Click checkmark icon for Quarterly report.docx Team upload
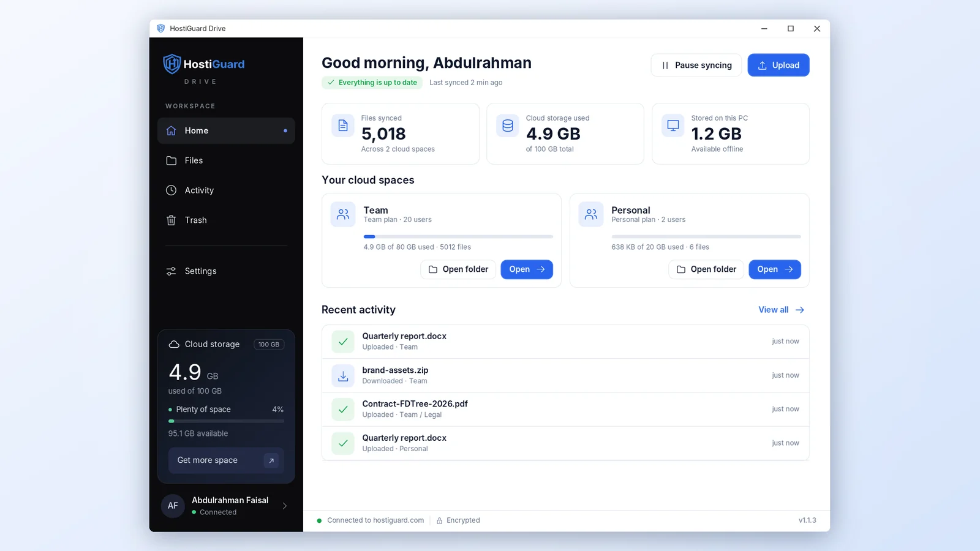This screenshot has width=980, height=551. pyautogui.click(x=343, y=342)
